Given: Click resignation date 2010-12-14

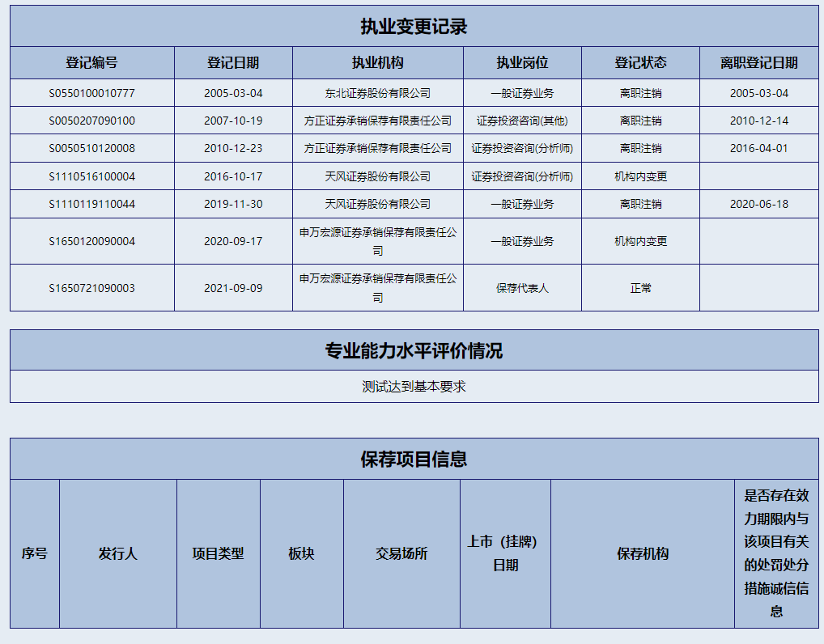Looking at the screenshot, I should point(759,121).
